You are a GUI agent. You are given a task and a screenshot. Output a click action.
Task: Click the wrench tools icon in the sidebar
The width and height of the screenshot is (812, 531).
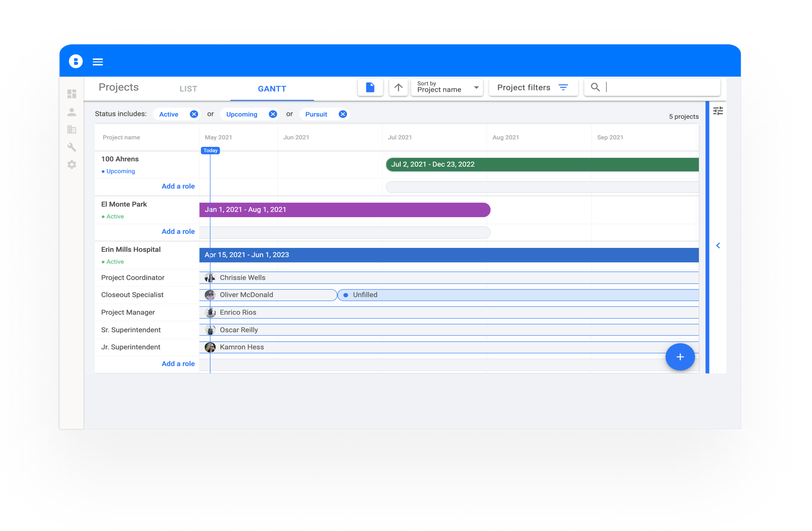pyautogui.click(x=72, y=147)
